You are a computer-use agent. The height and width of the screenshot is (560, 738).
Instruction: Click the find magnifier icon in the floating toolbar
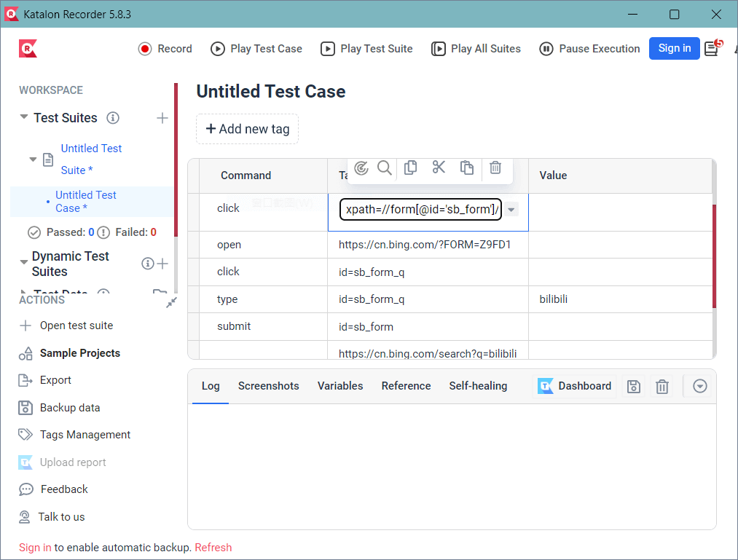[385, 167]
